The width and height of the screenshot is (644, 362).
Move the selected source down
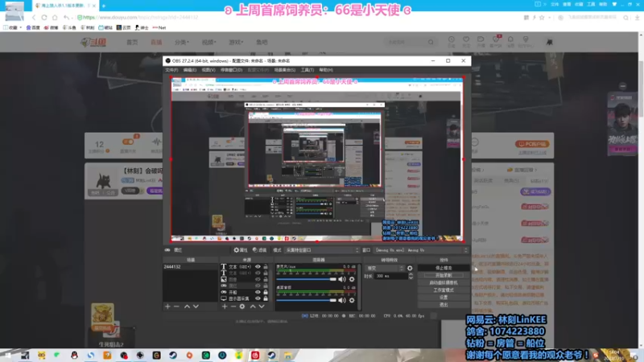262,306
